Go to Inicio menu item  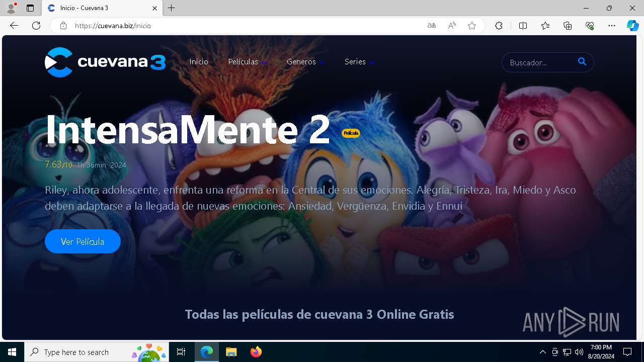tap(199, 62)
